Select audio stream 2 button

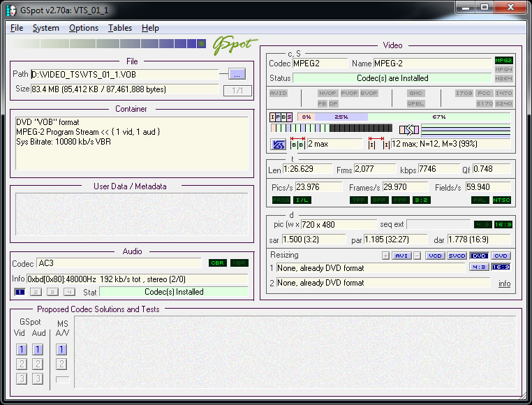36,292
